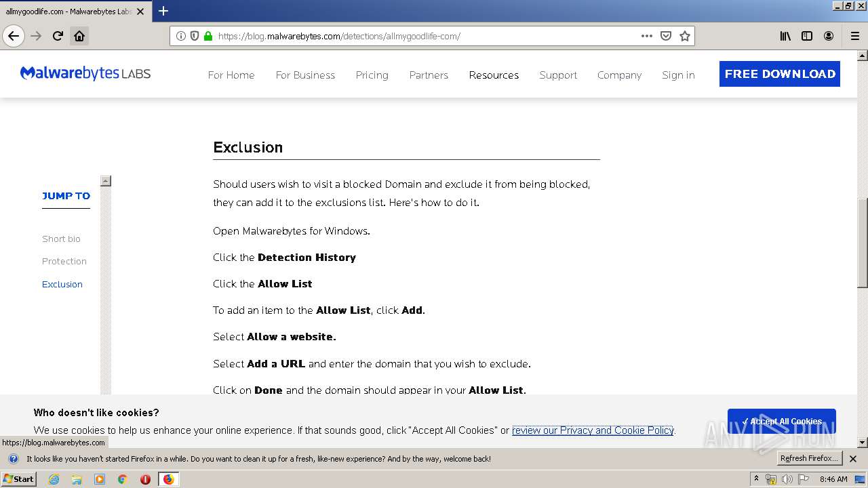The height and width of the screenshot is (488, 868).
Task: Open the For Business menu
Action: [x=305, y=75]
